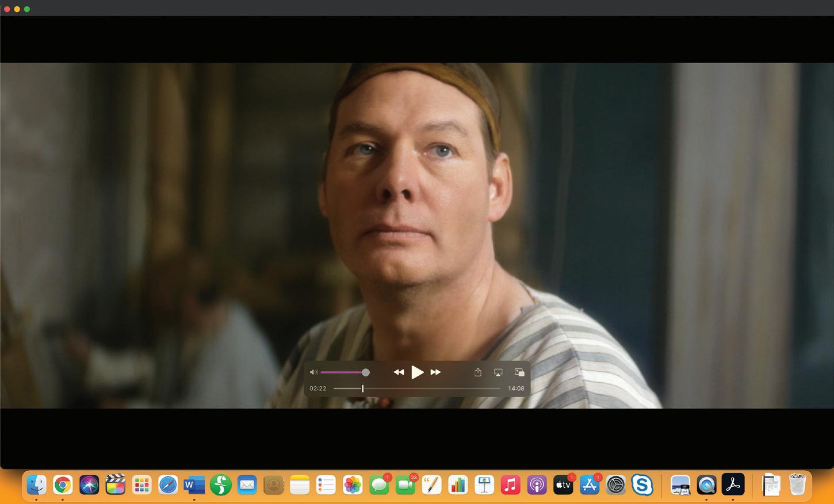834x504 pixels.
Task: Open Microsoft Word from the dock
Action: [194, 486]
